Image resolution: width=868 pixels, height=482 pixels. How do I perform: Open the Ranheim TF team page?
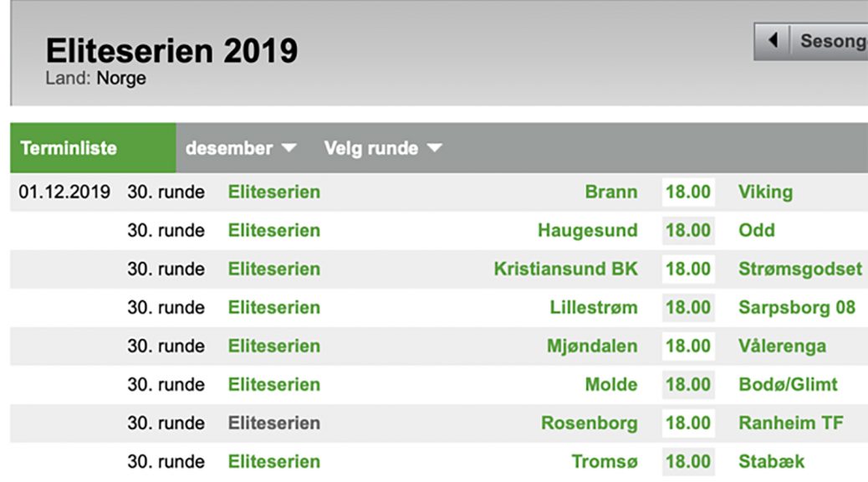(790, 423)
